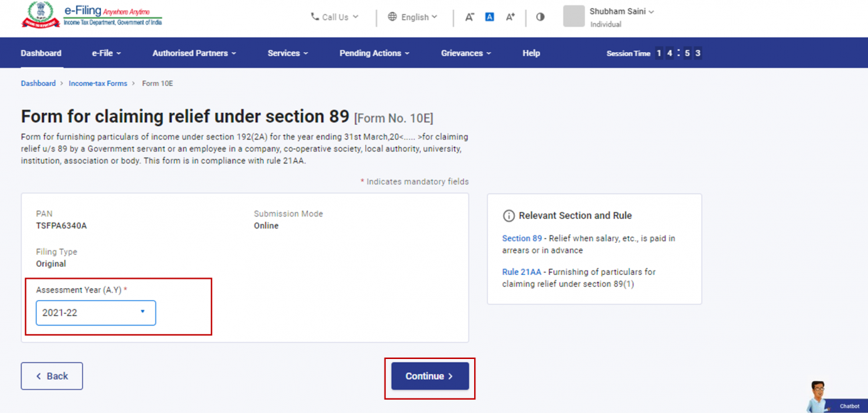Image resolution: width=868 pixels, height=413 pixels.
Task: Open the e-File menu
Action: (106, 53)
